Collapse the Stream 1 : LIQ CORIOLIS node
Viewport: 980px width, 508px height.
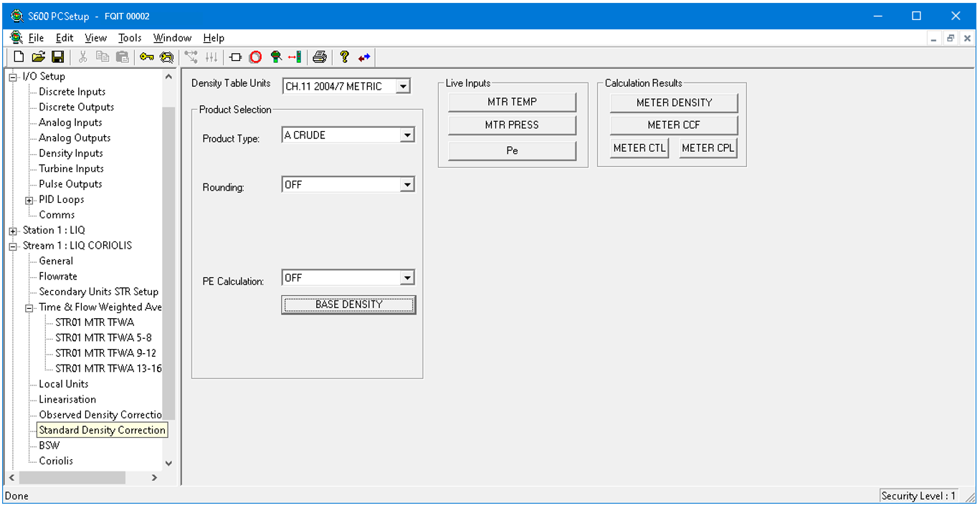click(x=13, y=246)
